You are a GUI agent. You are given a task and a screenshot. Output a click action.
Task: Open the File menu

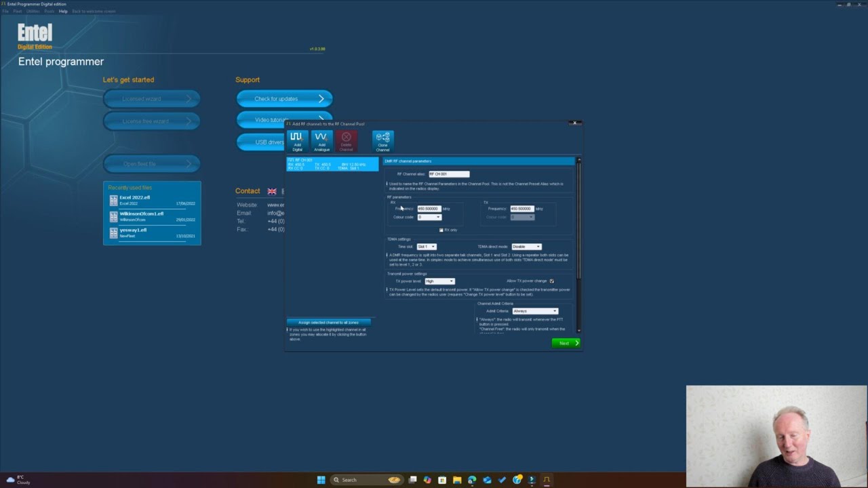tap(5, 12)
